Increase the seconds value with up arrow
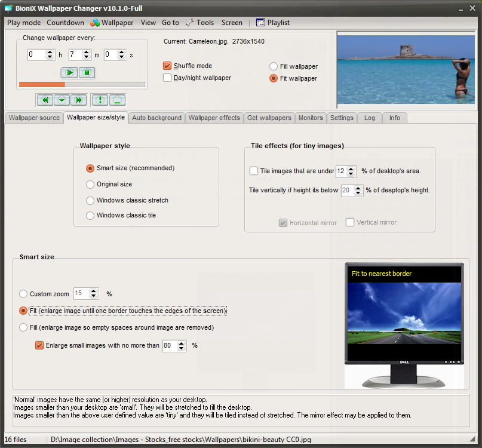Image resolution: width=482 pixels, height=448 pixels. point(122,53)
